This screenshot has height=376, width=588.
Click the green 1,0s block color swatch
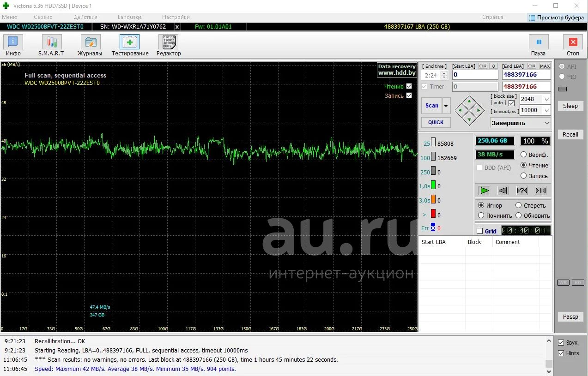pyautogui.click(x=433, y=186)
